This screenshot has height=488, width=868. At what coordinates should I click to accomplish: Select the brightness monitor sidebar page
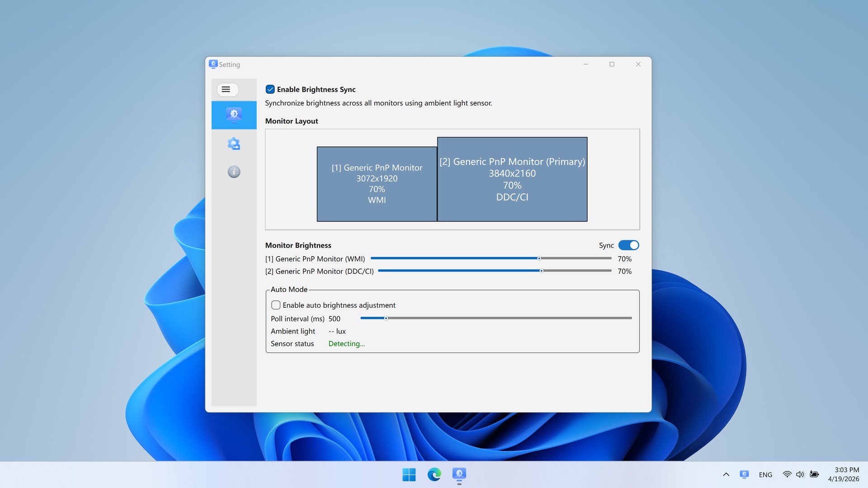click(234, 115)
